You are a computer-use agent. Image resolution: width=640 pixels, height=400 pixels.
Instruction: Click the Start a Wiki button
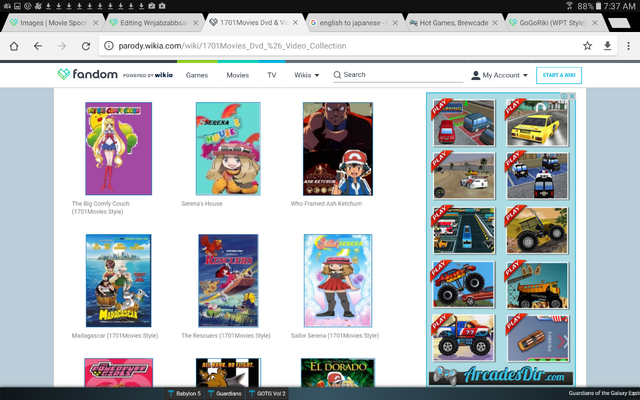559,75
